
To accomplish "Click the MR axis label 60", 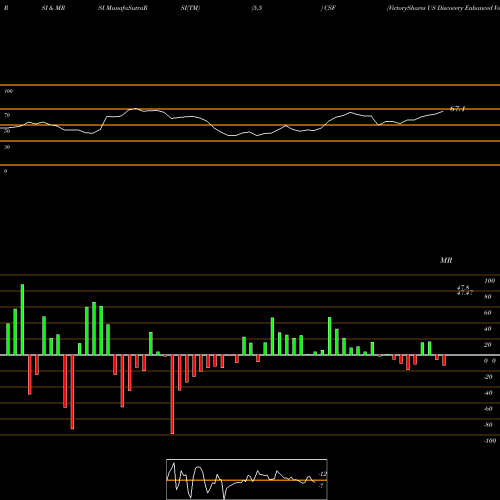I will (488, 313).
